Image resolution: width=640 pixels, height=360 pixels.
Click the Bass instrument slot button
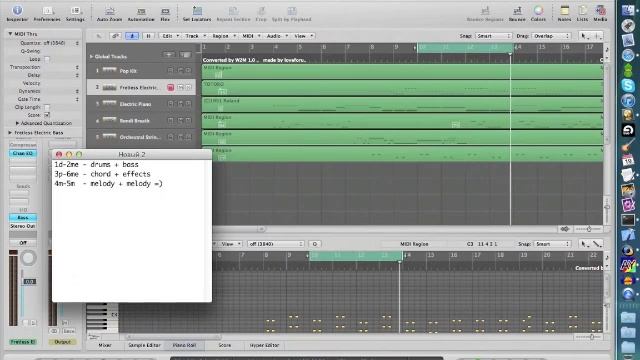23,218
